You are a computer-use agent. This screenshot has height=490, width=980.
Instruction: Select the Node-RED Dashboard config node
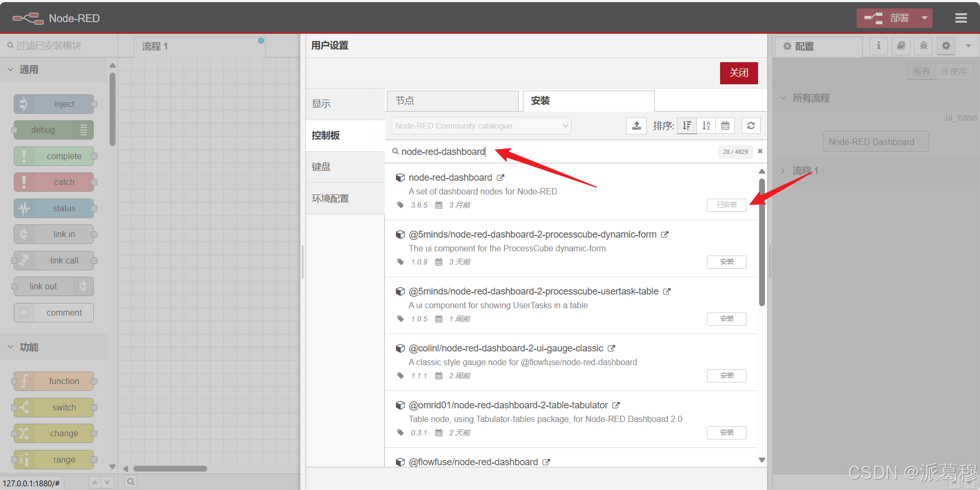[x=876, y=142]
